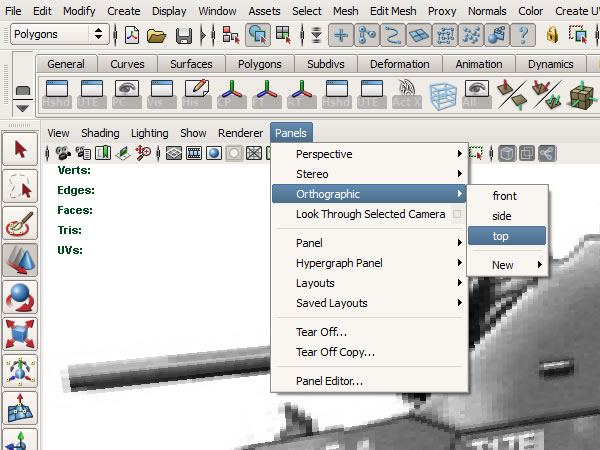The width and height of the screenshot is (600, 450).
Task: Select the Scale tool cube icon
Action: [x=20, y=334]
